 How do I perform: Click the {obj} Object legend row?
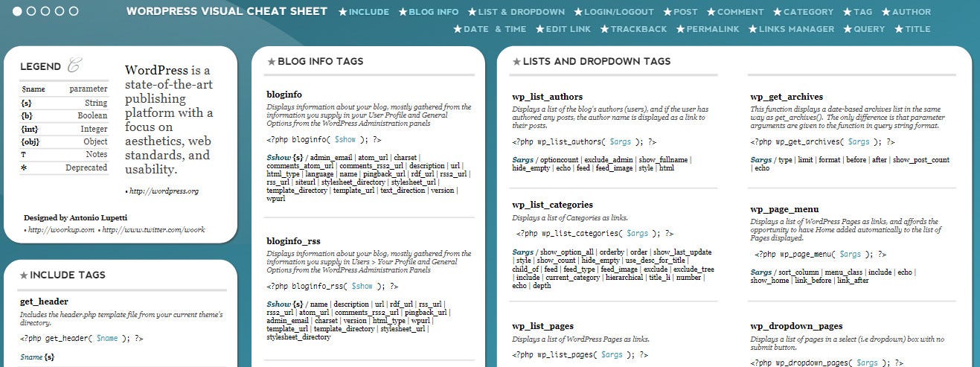pos(64,141)
